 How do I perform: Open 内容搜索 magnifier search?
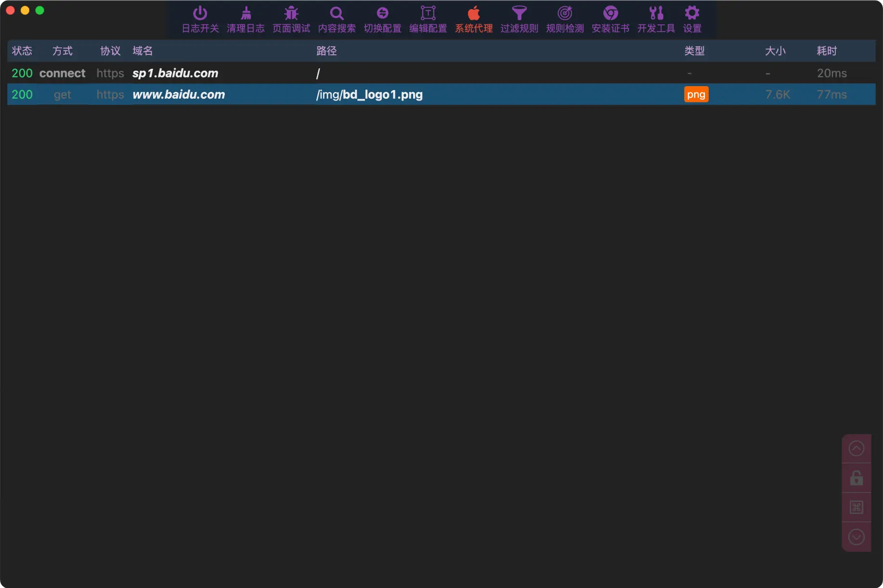click(x=337, y=13)
